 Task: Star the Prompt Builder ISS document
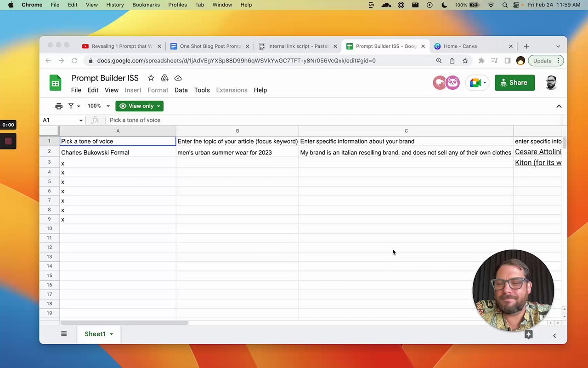tap(151, 78)
